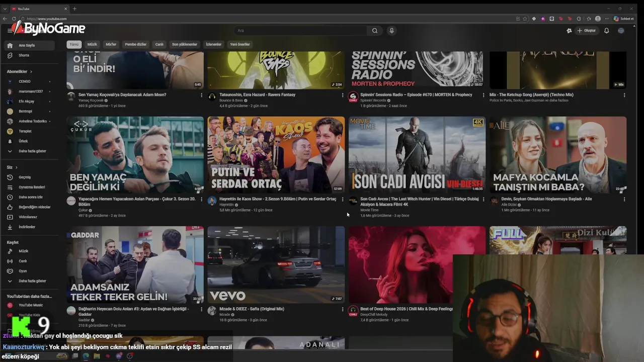Select Son yüklenenler filter chip
Image resolution: width=644 pixels, height=362 pixels.
click(185, 44)
